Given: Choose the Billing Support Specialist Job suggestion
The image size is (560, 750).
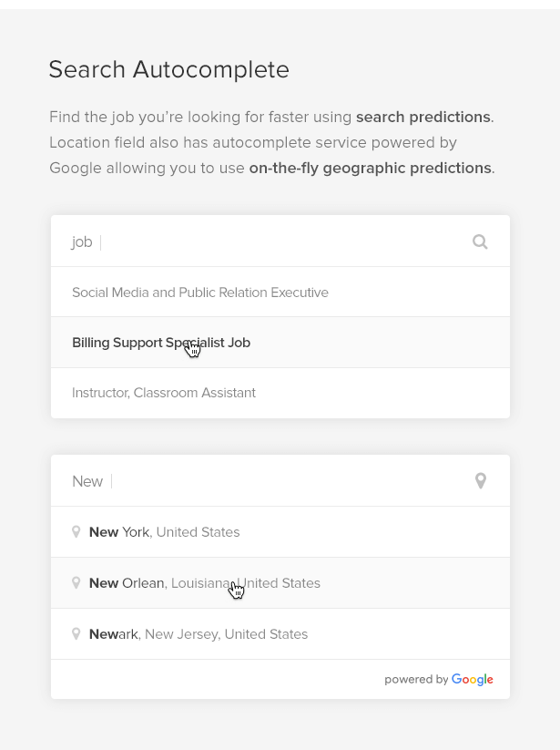Looking at the screenshot, I should (x=161, y=343).
